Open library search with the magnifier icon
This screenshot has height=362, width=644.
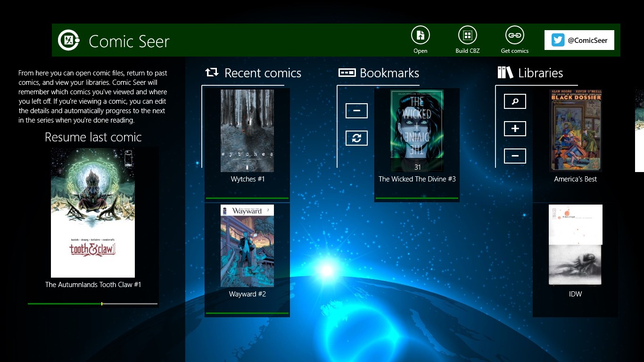point(514,101)
